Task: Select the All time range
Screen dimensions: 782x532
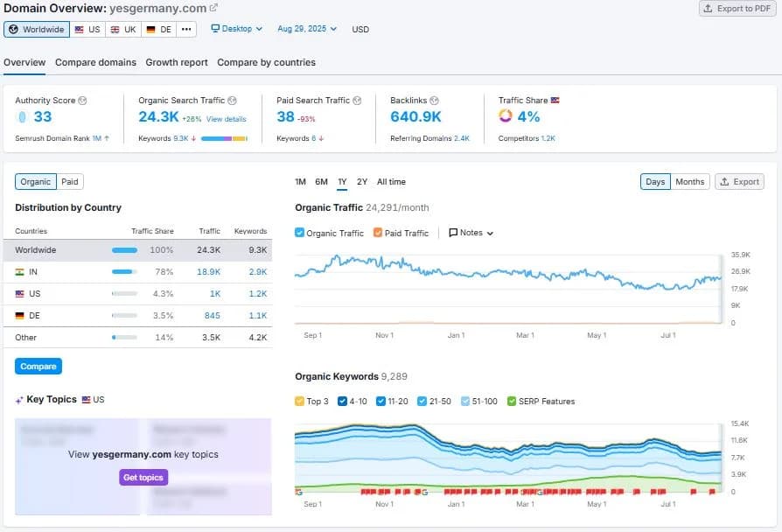Action: coord(391,182)
